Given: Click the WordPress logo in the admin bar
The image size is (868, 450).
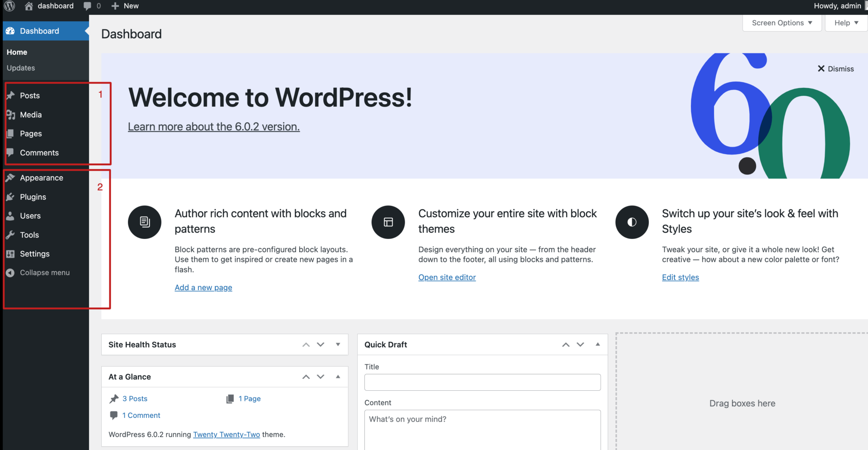Looking at the screenshot, I should click(9, 6).
